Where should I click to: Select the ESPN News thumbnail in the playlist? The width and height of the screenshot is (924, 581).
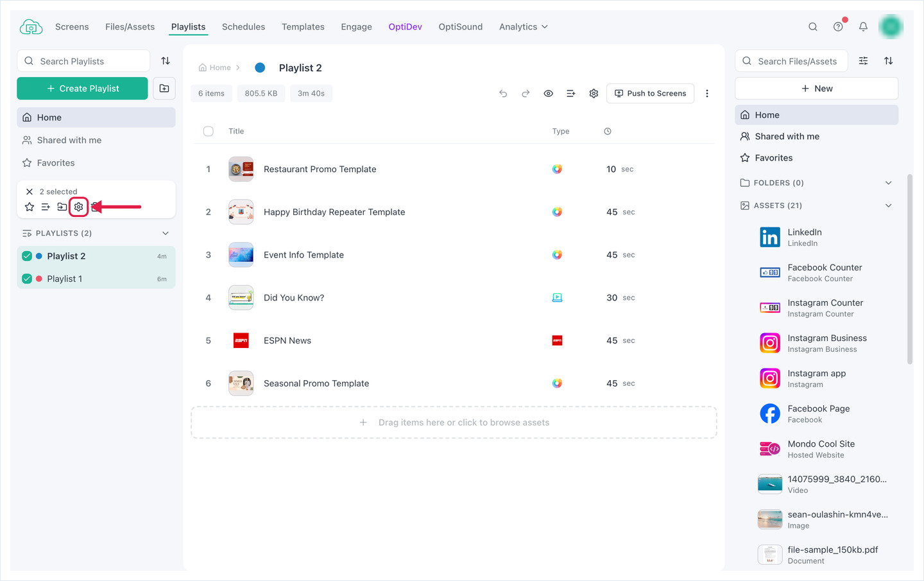[241, 340]
